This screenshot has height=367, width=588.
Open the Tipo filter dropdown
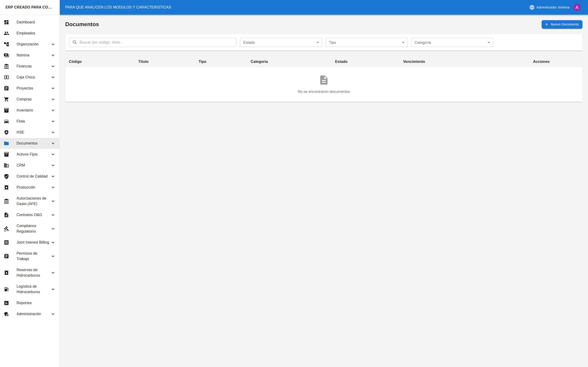tap(366, 42)
